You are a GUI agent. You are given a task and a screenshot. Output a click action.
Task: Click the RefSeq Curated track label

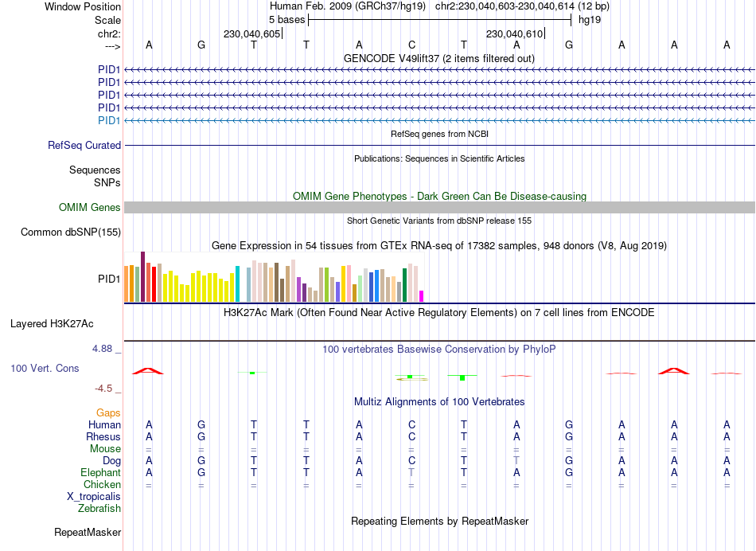point(84,145)
